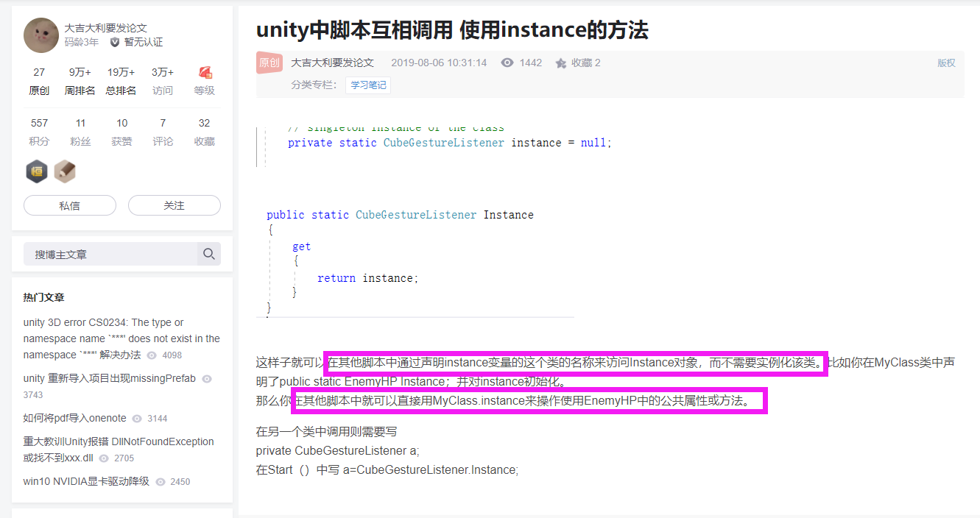Click the pink 原创 label icon

tap(269, 63)
